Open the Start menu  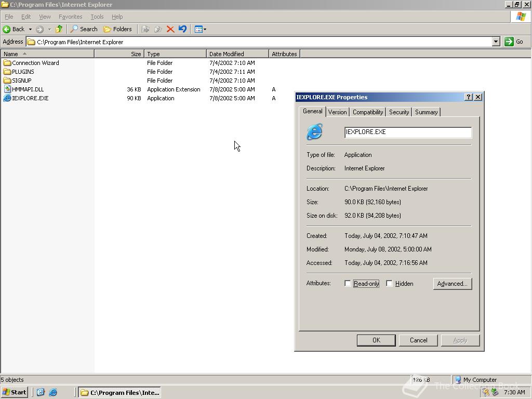click(x=14, y=392)
